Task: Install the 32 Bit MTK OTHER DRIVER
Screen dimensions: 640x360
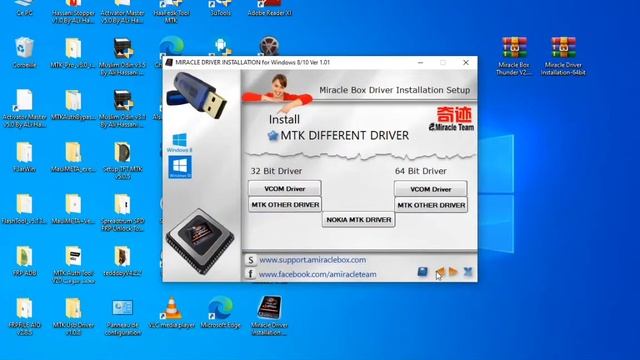Action: 285,204
